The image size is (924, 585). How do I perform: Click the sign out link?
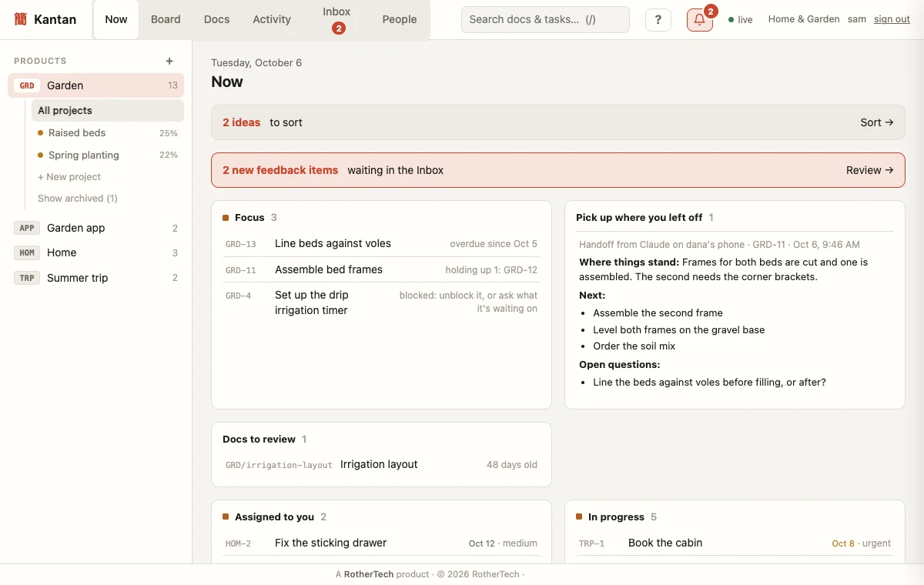point(892,19)
